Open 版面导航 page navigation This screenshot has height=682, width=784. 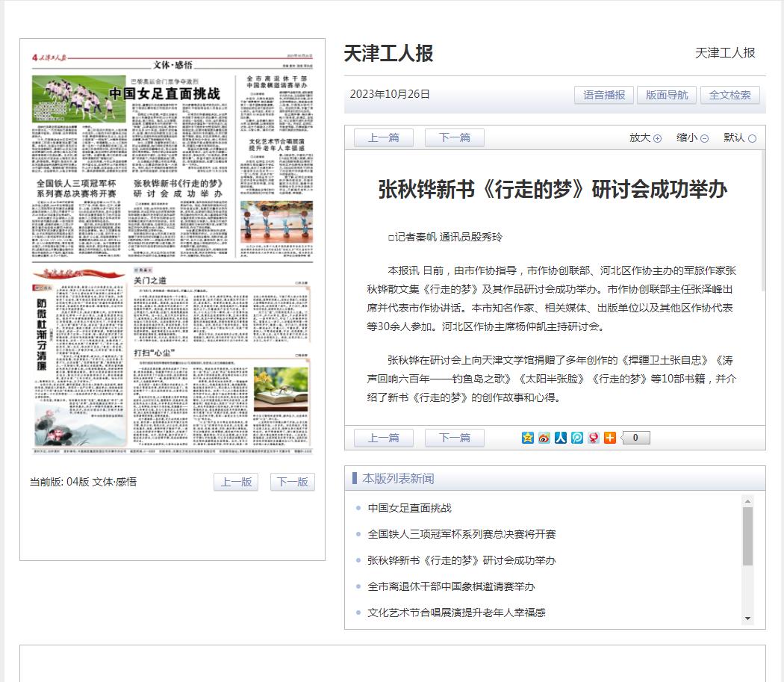667,95
